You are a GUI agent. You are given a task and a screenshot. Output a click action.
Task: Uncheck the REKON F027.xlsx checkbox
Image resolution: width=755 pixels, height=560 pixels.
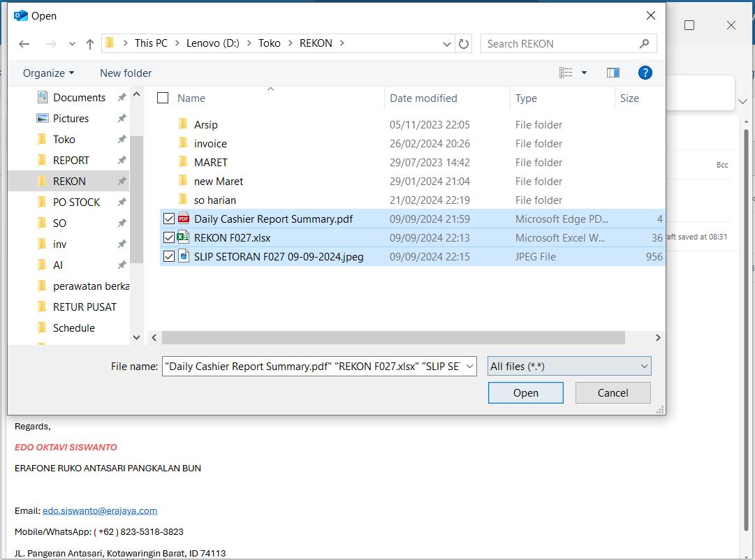point(168,237)
